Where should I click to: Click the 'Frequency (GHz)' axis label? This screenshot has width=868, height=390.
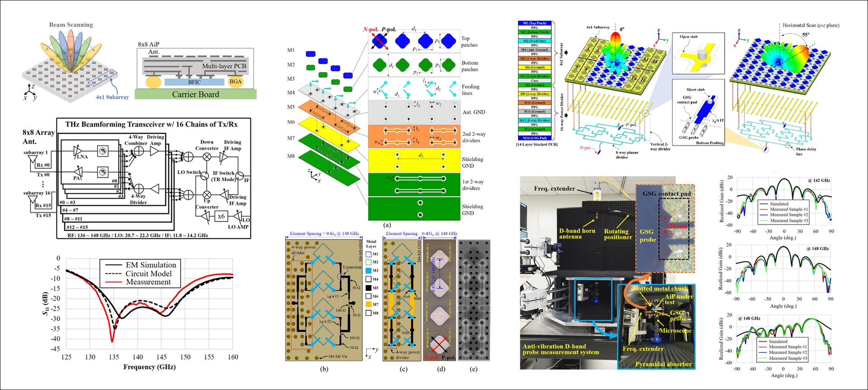(149, 367)
